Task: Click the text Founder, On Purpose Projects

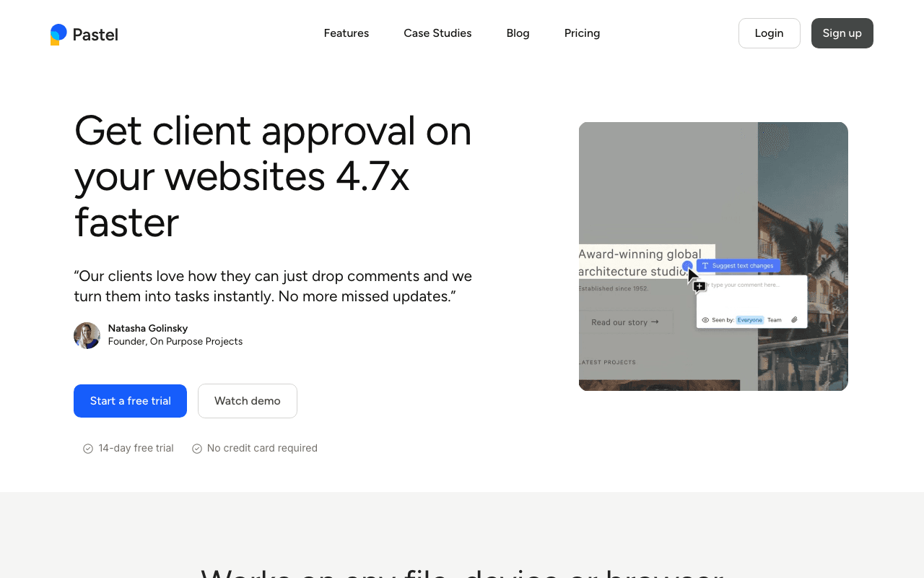Action: tap(175, 342)
